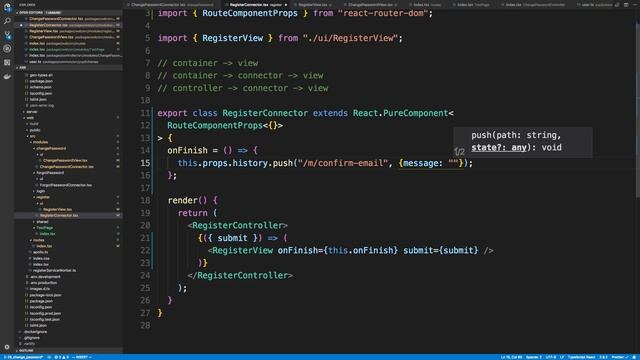Click the notifications bell in status bar

point(634,357)
